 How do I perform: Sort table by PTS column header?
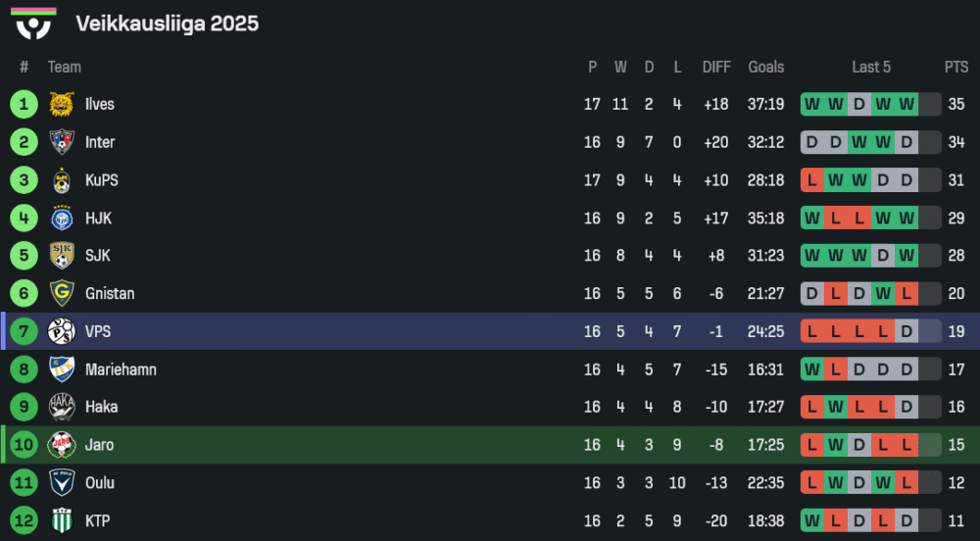pos(955,68)
